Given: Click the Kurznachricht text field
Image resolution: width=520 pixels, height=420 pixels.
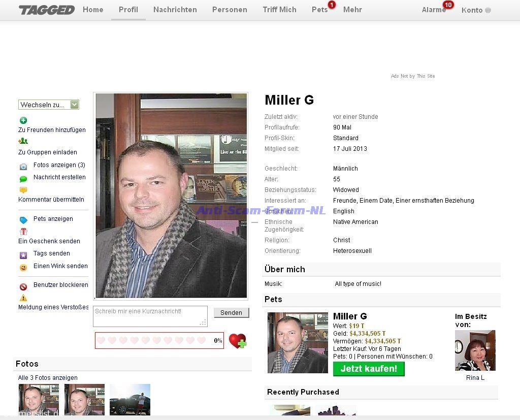Looking at the screenshot, I should coord(150,316).
